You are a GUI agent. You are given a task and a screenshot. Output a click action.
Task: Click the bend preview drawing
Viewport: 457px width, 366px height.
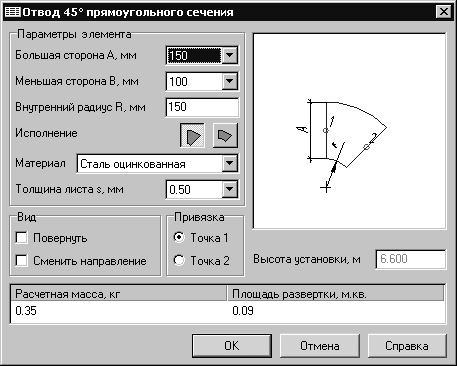(x=349, y=131)
